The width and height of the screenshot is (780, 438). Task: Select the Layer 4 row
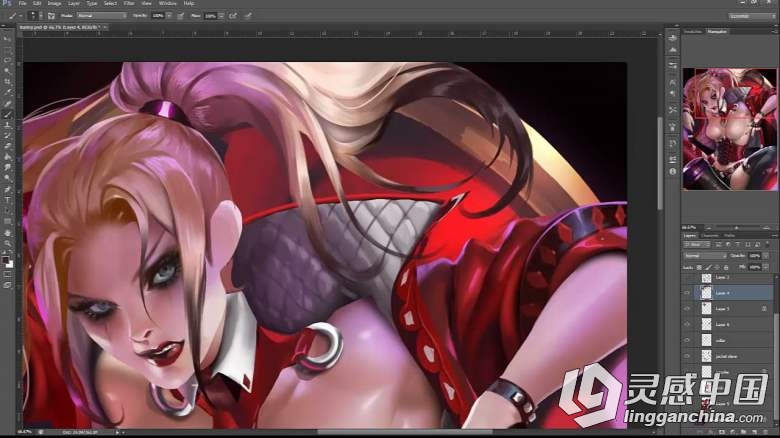(728, 293)
